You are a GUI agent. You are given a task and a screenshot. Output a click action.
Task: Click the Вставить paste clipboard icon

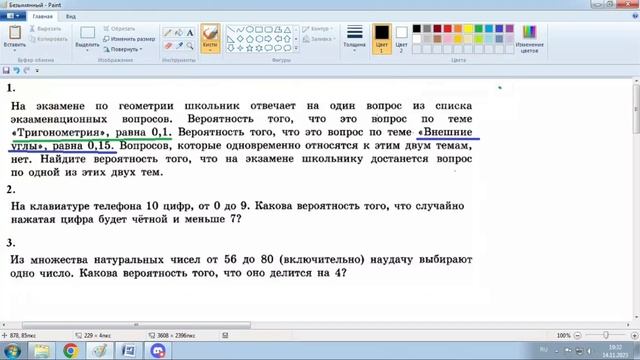click(15, 33)
